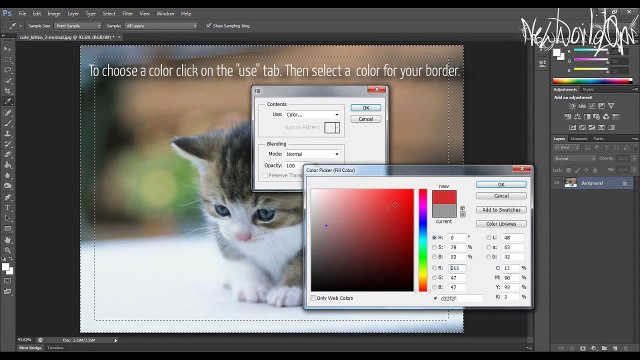Select the Paint Bucket tool

pos(8,165)
